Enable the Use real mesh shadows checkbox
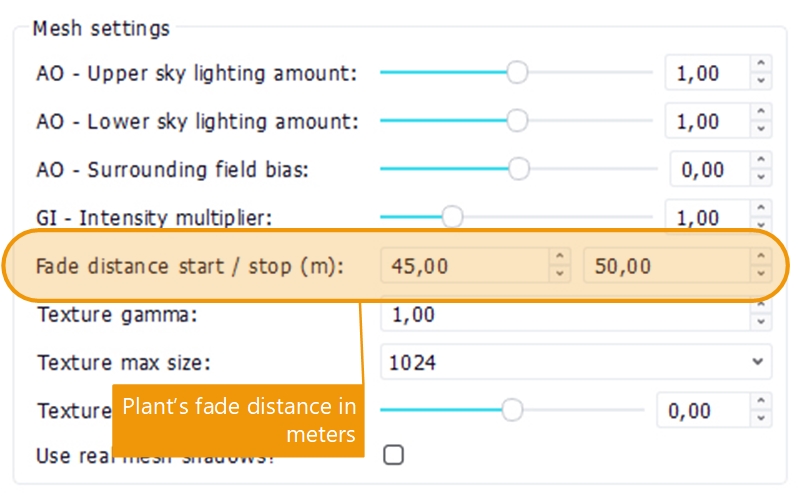This screenshot has width=802, height=497. click(394, 455)
